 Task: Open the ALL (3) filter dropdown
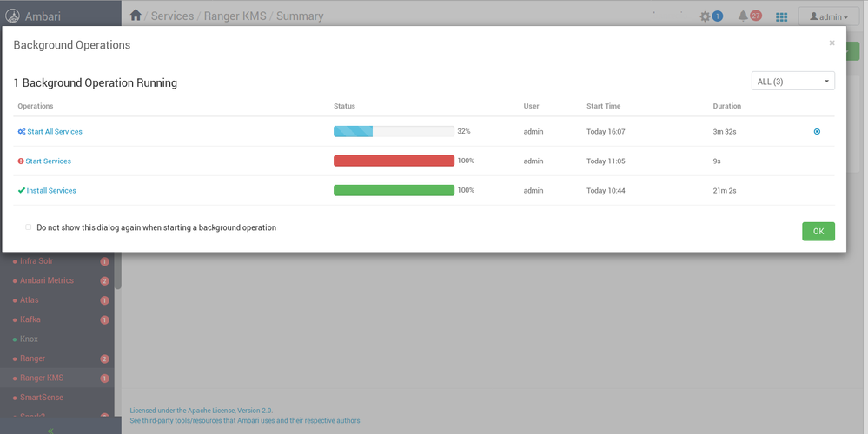pyautogui.click(x=792, y=82)
